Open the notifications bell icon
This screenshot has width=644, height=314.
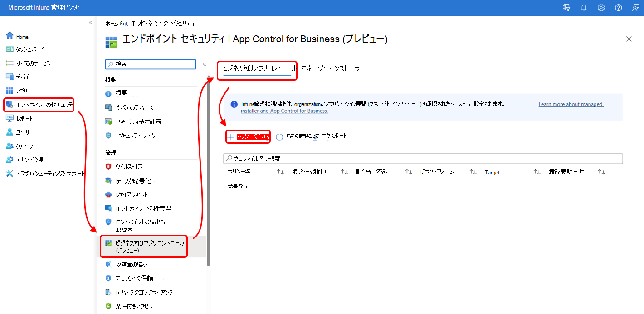click(x=584, y=8)
